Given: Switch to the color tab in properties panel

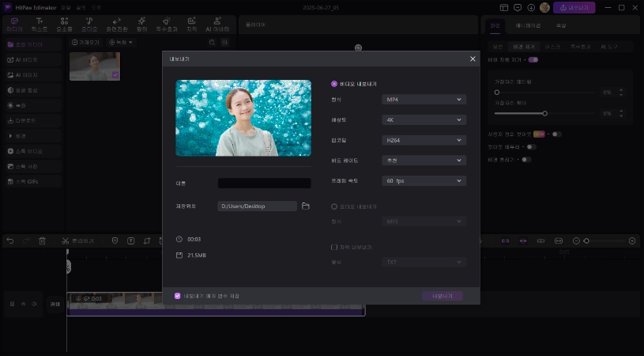Looking at the screenshot, I should pos(561,25).
